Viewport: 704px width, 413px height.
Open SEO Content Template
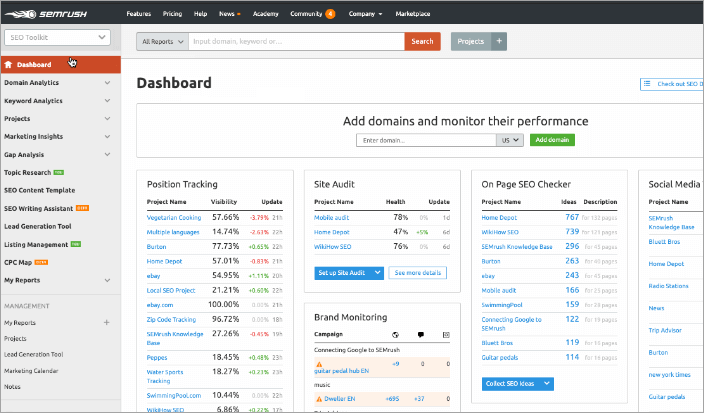pyautogui.click(x=40, y=190)
